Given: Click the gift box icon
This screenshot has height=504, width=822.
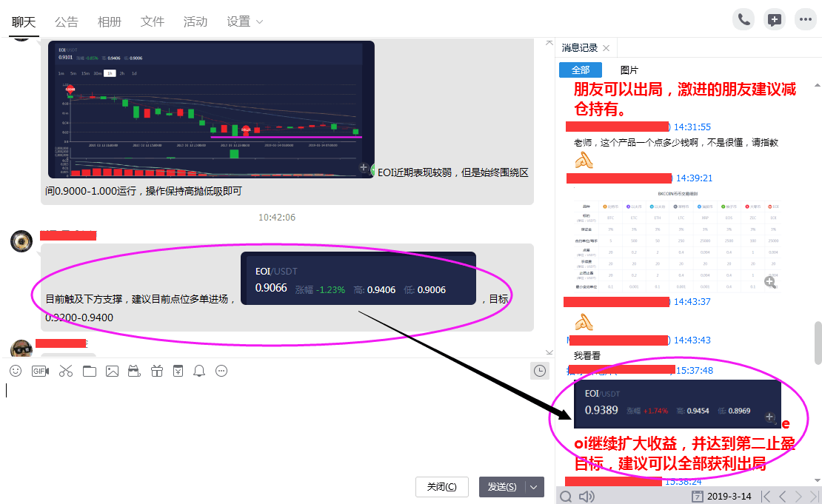Looking at the screenshot, I should pyautogui.click(x=157, y=371).
